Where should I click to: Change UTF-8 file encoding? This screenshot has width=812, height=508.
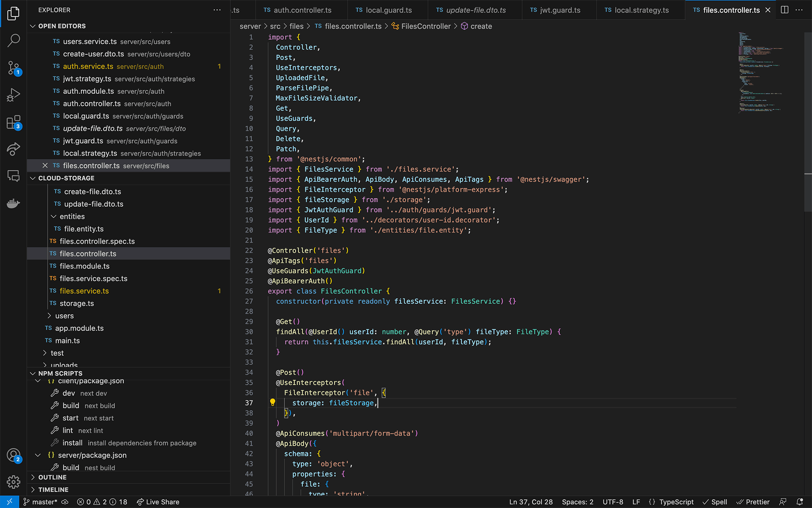(x=613, y=502)
